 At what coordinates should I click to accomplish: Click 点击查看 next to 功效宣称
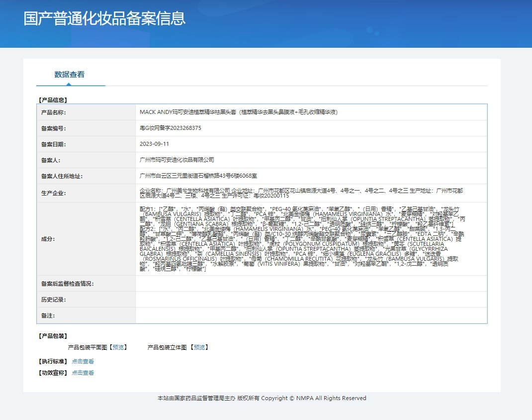(83, 373)
